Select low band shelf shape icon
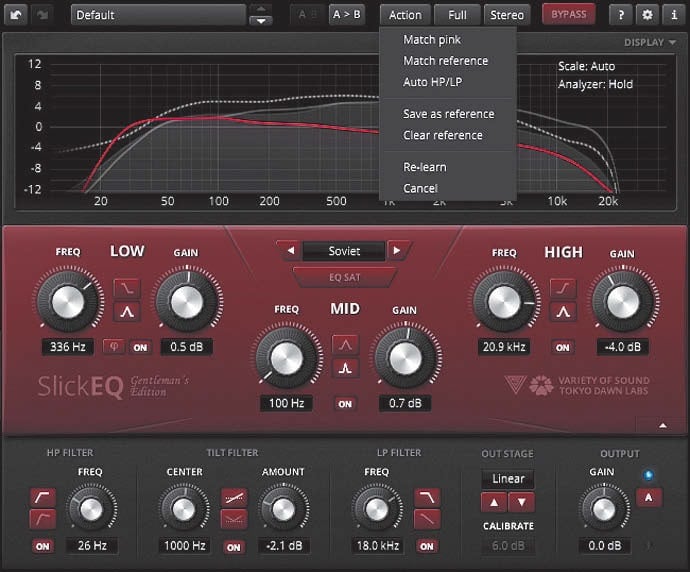 click(127, 289)
